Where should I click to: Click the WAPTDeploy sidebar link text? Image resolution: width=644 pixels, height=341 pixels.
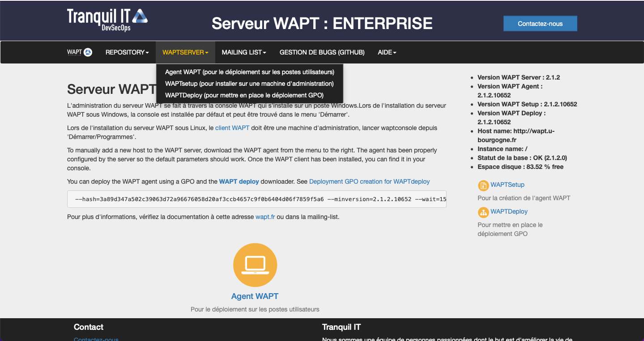509,211
